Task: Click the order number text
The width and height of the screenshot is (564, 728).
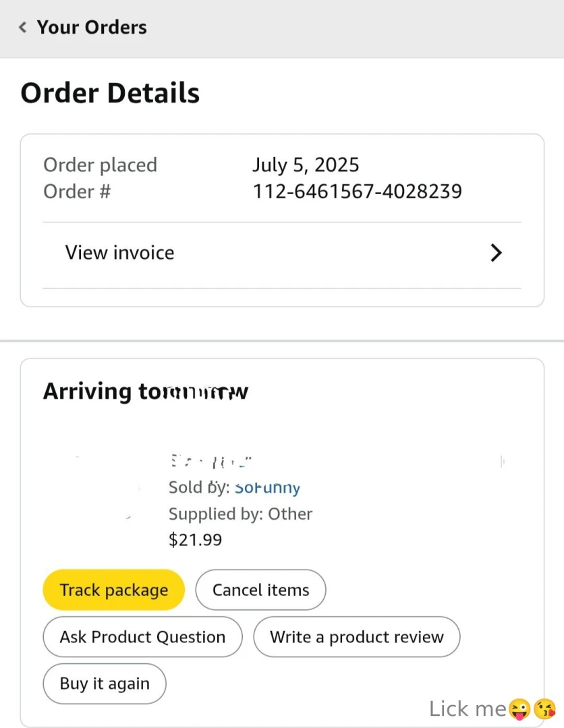Action: tap(358, 191)
